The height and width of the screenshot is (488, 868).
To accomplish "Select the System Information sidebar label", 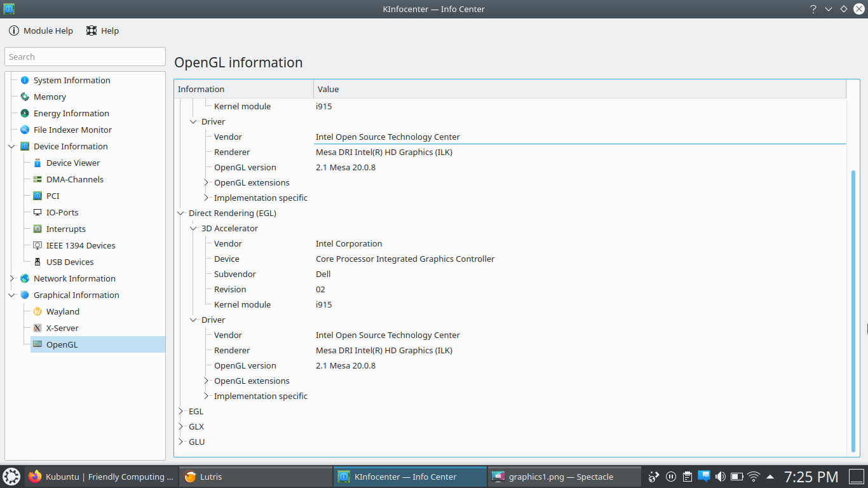I will click(72, 80).
